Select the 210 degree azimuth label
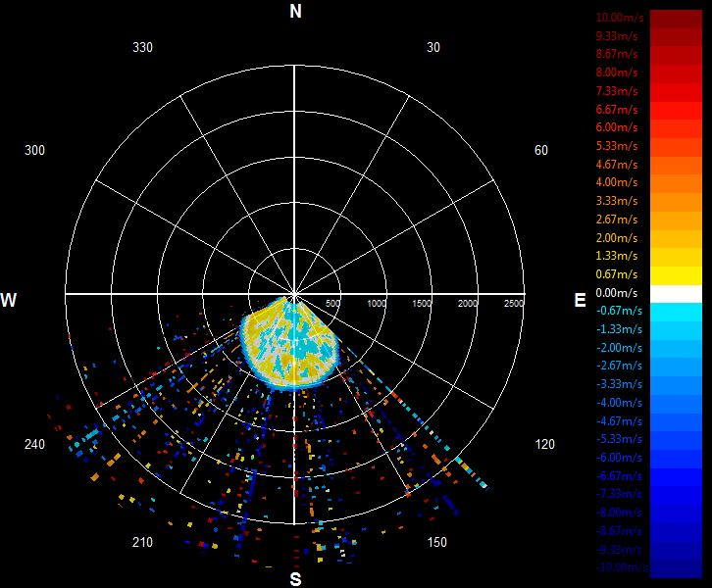The image size is (712, 588). [142, 542]
